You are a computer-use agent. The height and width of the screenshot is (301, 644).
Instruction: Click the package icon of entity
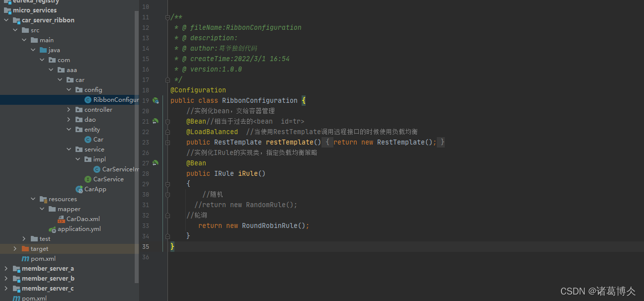point(79,130)
